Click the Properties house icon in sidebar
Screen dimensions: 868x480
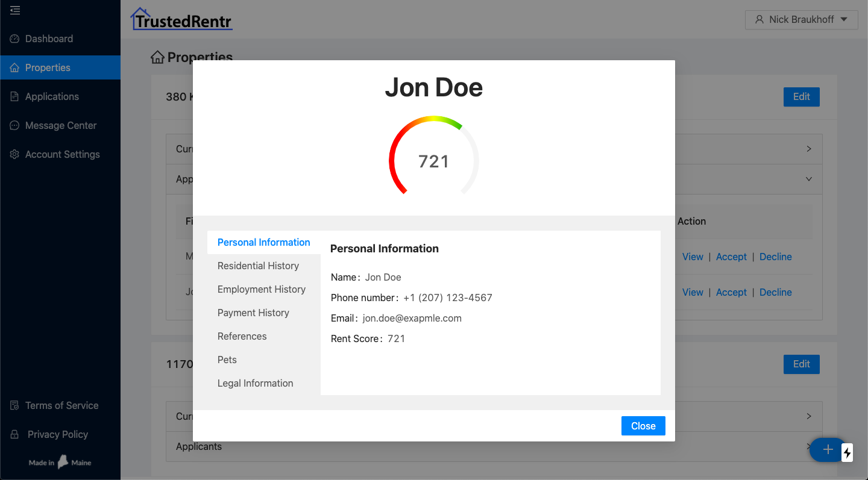pos(15,67)
